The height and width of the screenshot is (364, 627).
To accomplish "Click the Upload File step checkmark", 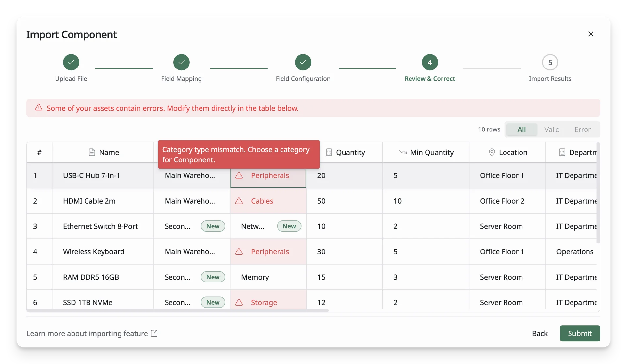I will click(x=71, y=62).
